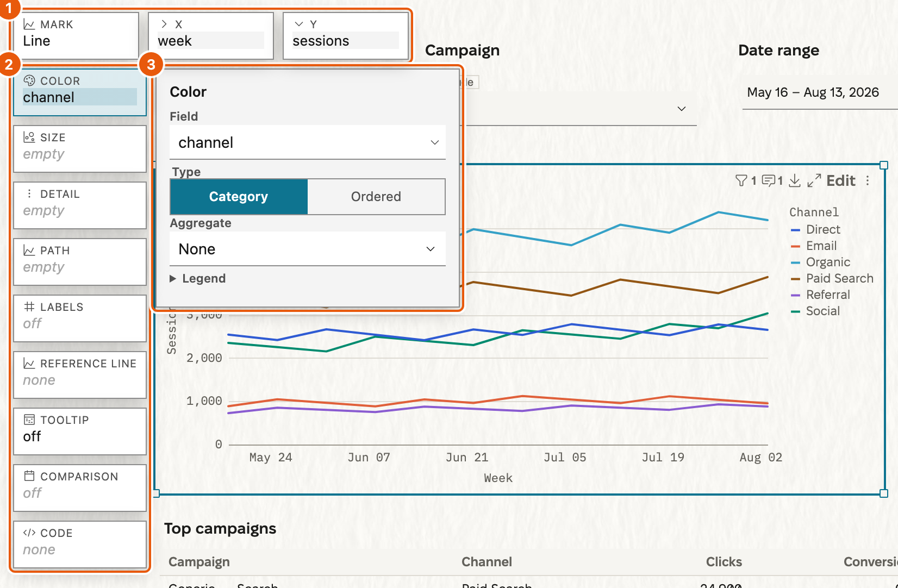Click the Clicks column header in table
898x588 pixels.
tap(724, 562)
